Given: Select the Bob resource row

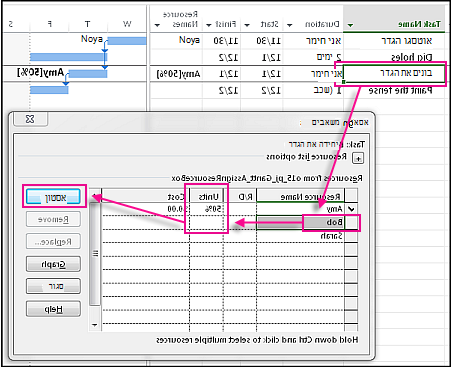Looking at the screenshot, I should pos(300,222).
